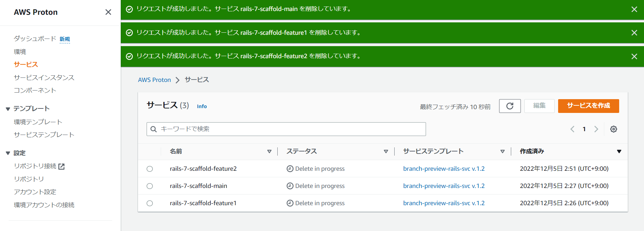Open サービスインスタンス in the sidebar
644x231 pixels.
44,77
